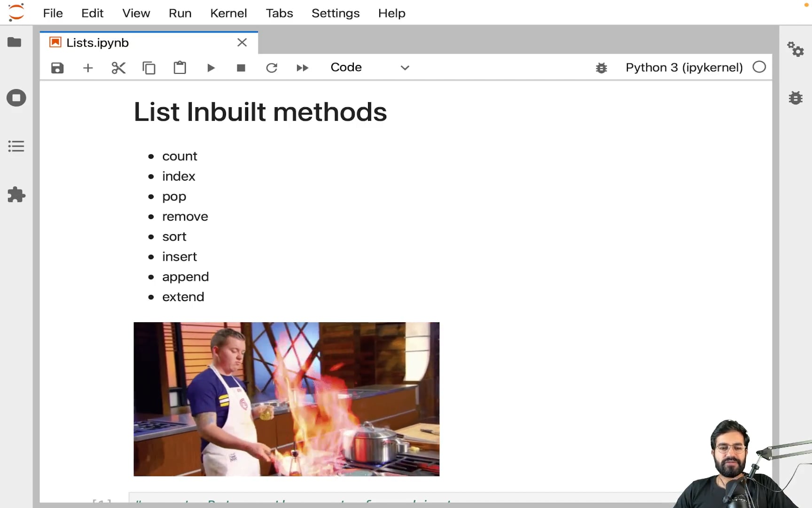Cut the selected cell with scissors icon
The height and width of the screenshot is (508, 812).
click(118, 68)
